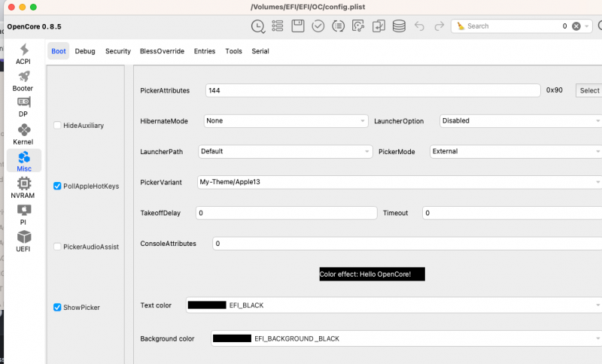Click the list view toolbar icon
The height and width of the screenshot is (364, 602).
coord(278,26)
